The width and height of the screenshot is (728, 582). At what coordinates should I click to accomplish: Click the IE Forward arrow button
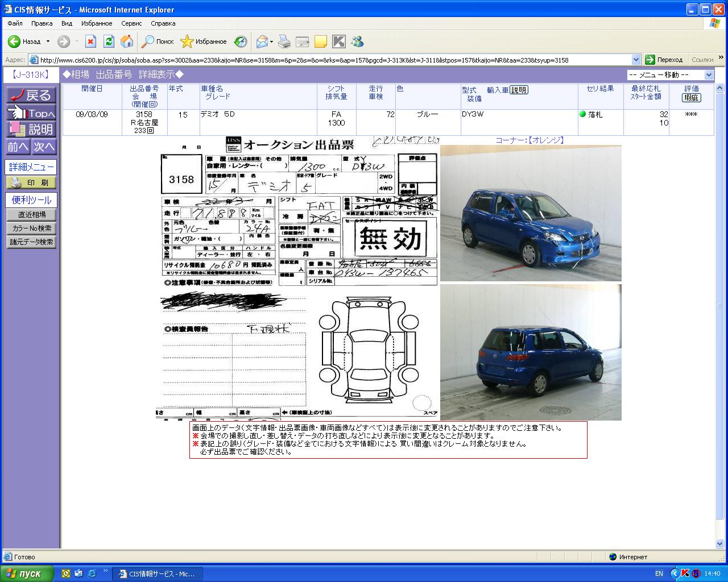63,41
